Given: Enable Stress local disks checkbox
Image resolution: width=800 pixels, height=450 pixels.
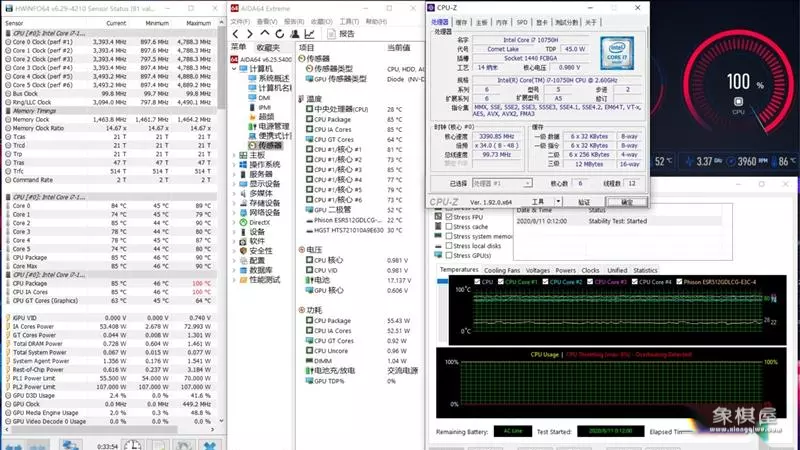Looking at the screenshot, I should pyautogui.click(x=450, y=245).
